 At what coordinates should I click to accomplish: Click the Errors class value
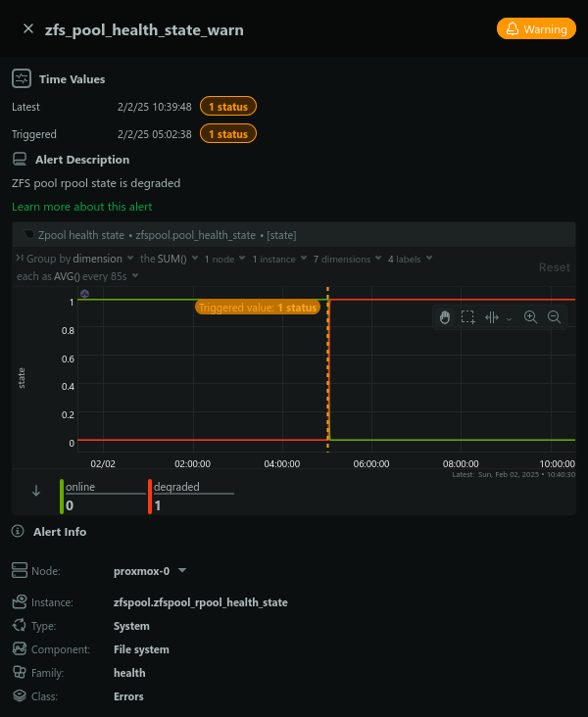coord(128,696)
